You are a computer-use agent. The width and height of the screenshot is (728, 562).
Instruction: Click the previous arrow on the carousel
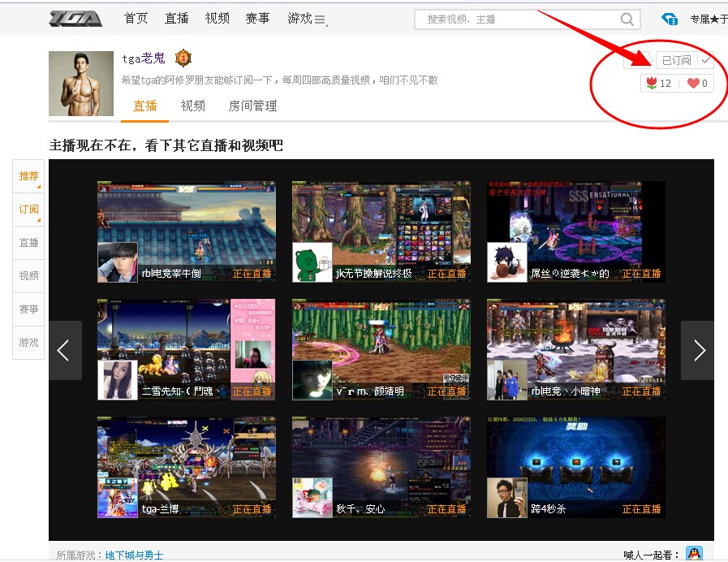pyautogui.click(x=65, y=350)
